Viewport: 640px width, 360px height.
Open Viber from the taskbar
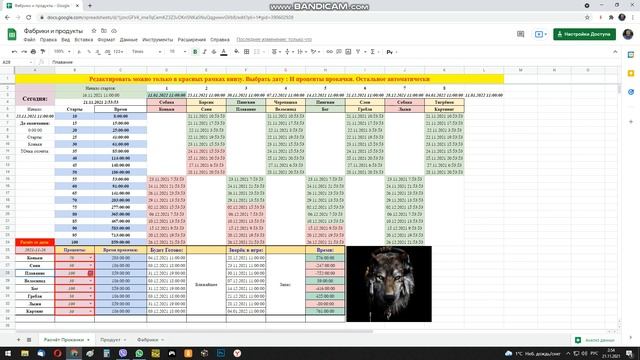click(123, 353)
